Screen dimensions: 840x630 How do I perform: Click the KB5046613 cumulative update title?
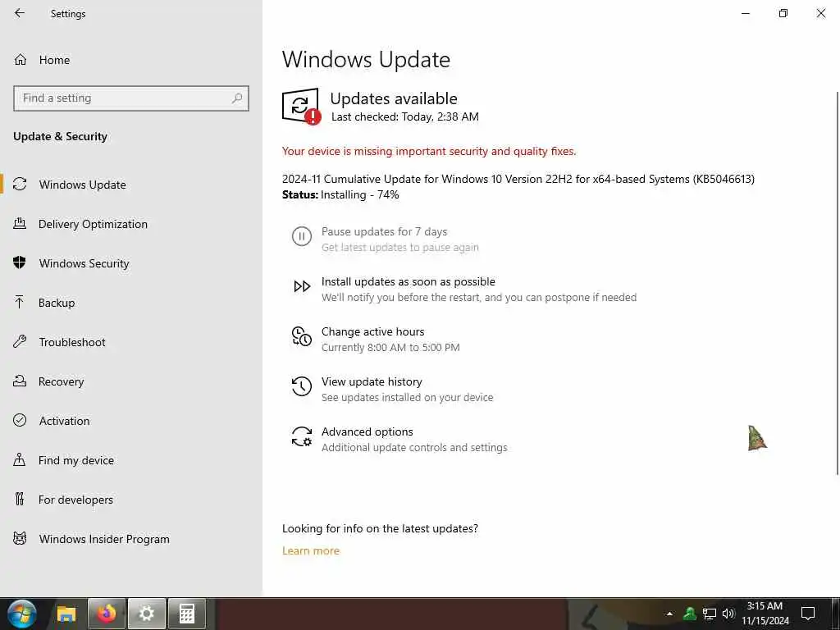point(518,179)
